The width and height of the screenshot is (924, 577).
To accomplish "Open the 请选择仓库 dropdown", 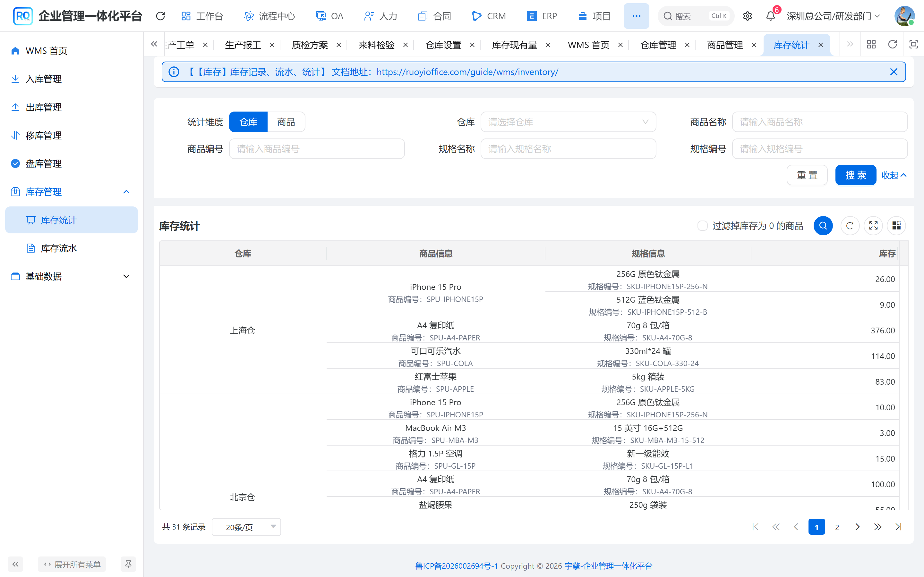I will click(568, 122).
